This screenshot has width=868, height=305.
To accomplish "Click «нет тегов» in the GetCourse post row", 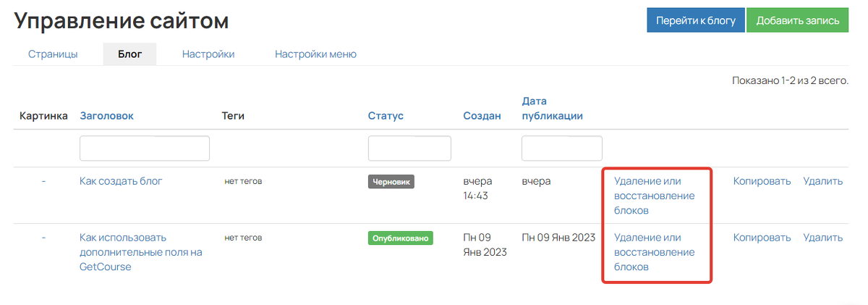I will coord(243,237).
